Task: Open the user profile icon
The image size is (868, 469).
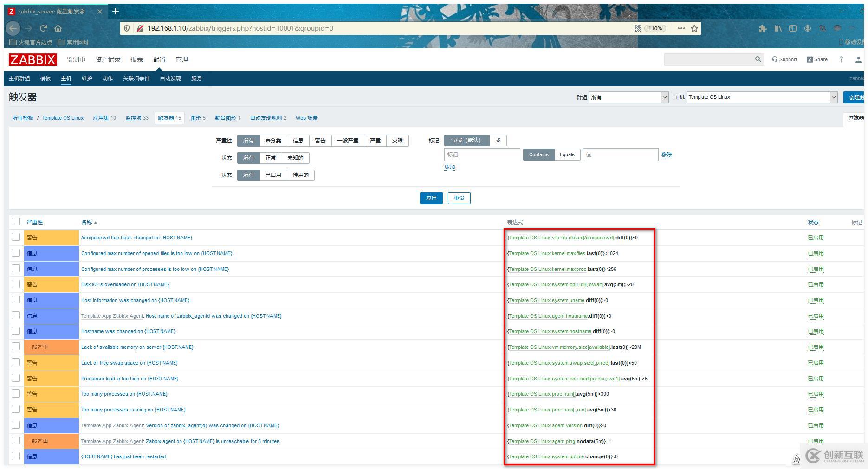Action: click(x=858, y=59)
